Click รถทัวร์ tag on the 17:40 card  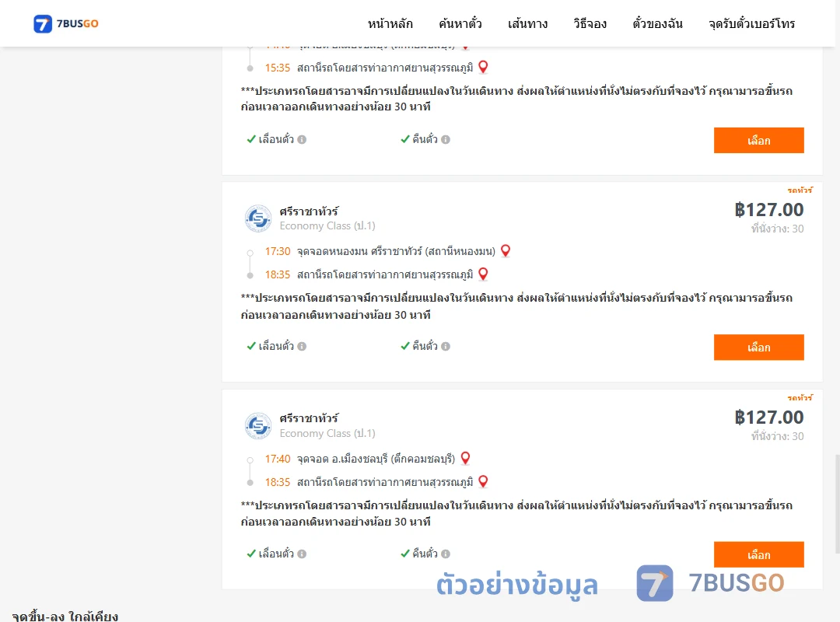[x=800, y=397]
